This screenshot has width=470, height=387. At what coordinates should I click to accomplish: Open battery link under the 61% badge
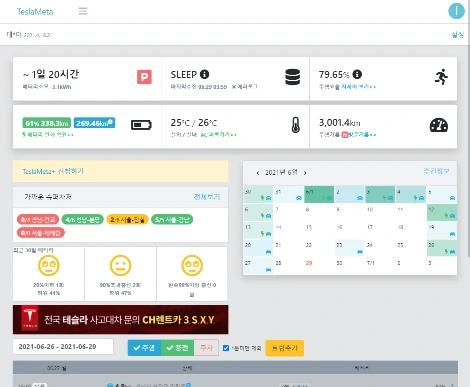tap(48, 135)
